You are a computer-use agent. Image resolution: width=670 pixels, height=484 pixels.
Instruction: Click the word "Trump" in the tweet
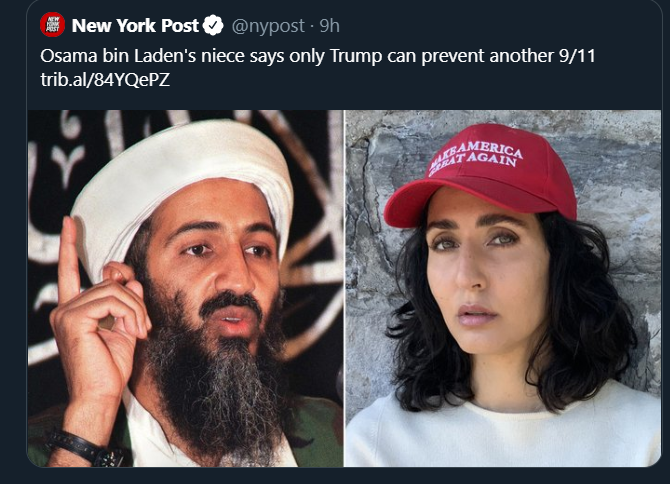[356, 56]
